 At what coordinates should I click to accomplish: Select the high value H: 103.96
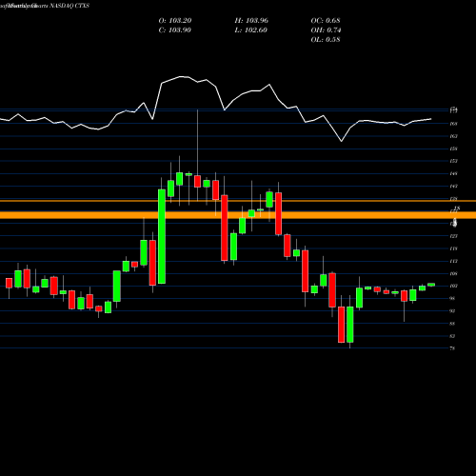pos(251,21)
